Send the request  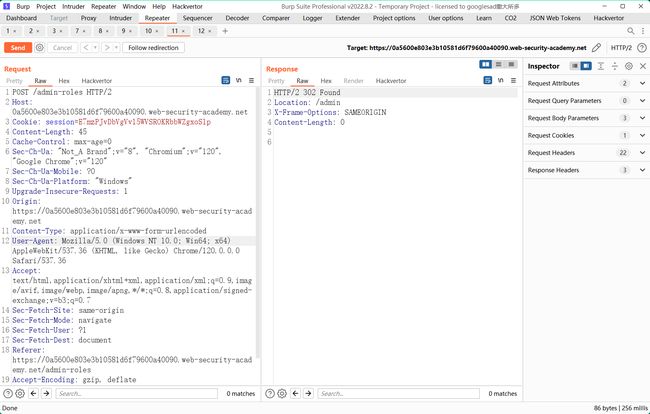[18, 48]
